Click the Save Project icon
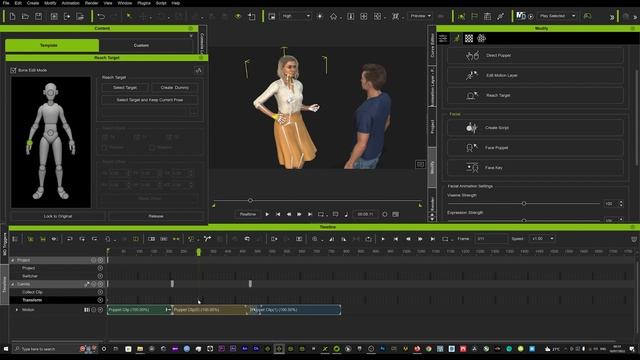Image resolution: width=640 pixels, height=360 pixels. 38,16
